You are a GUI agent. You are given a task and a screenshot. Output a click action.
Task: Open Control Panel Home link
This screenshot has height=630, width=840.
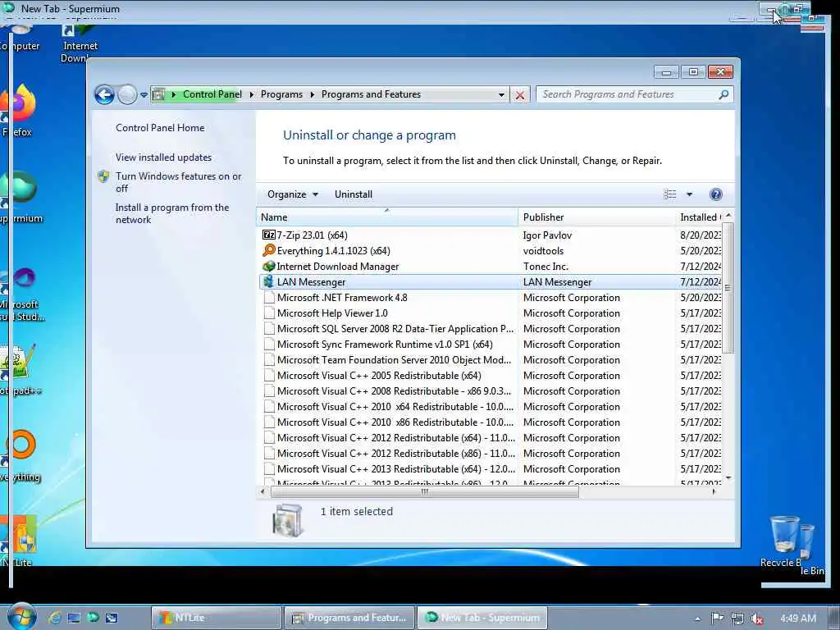tap(160, 127)
